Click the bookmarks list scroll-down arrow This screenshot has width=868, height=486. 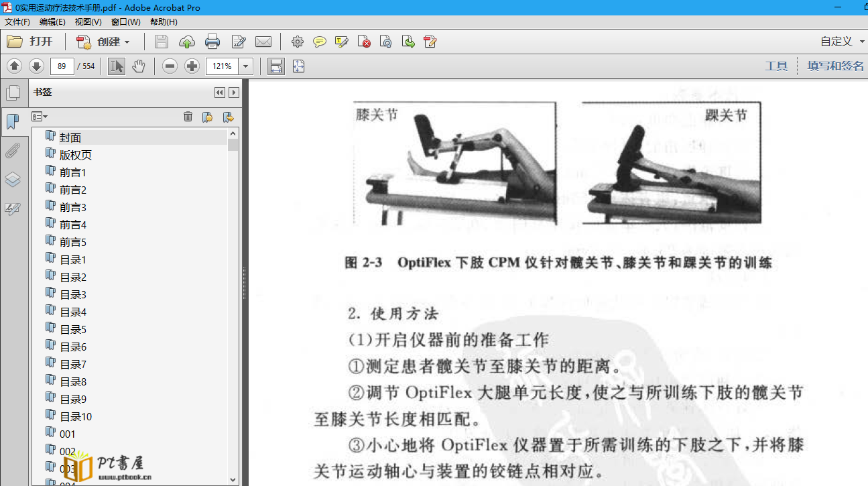(233, 479)
